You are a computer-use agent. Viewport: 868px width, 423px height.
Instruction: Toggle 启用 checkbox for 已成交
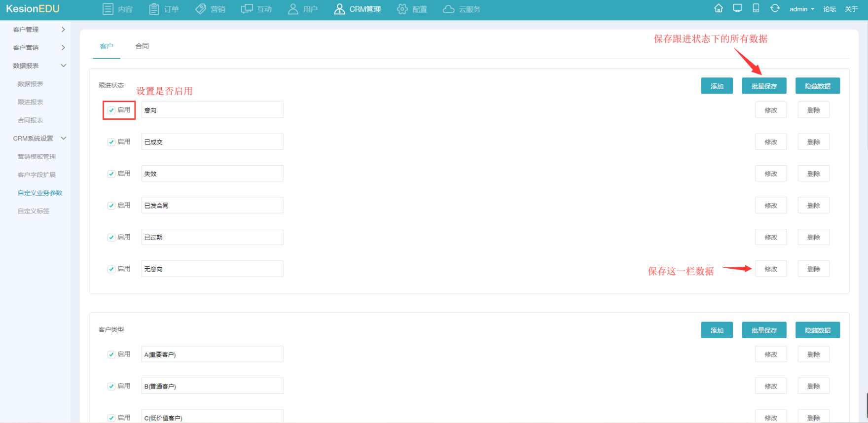pos(111,142)
